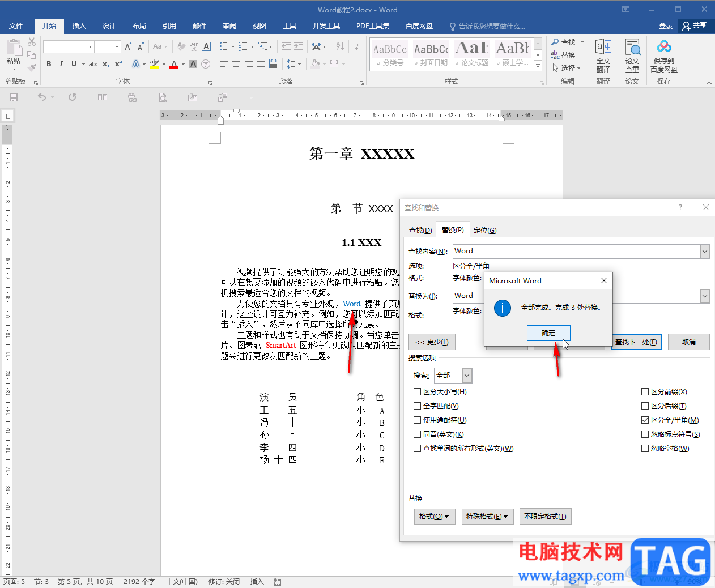Switch to the 查找(D) dialog tab

point(420,230)
